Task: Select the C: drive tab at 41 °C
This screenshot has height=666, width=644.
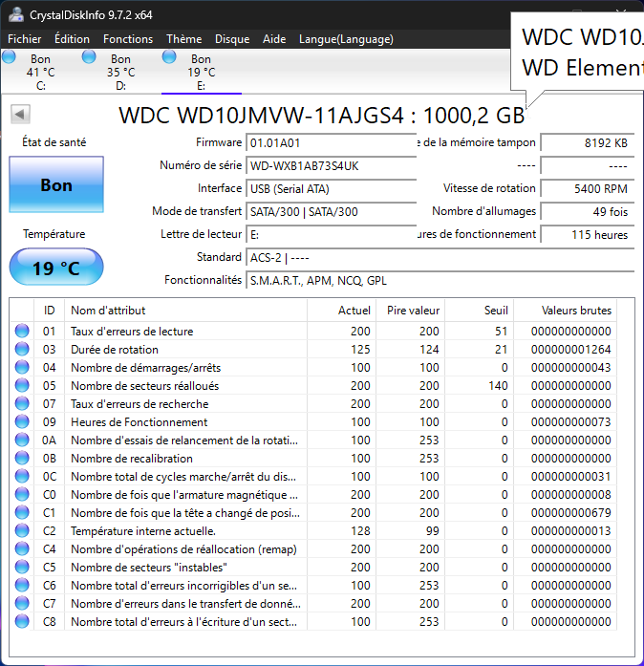Action: (x=40, y=72)
